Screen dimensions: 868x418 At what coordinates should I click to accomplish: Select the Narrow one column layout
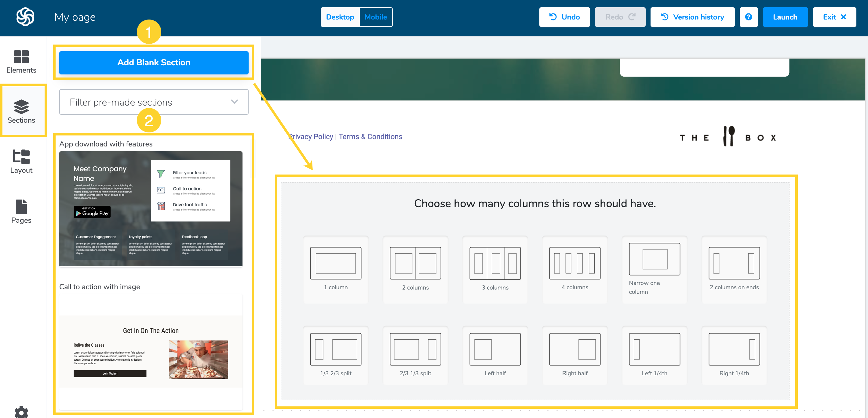click(x=655, y=269)
